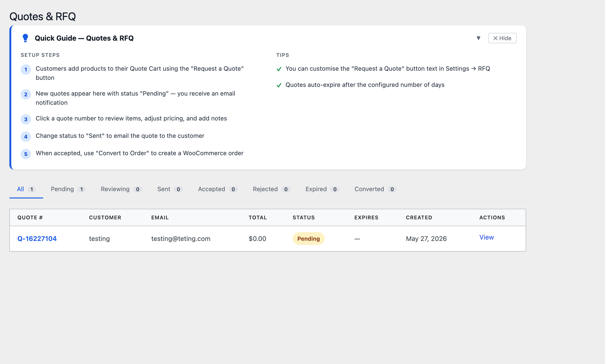Click the created date May 27, 2026
This screenshot has height=364, width=605.
[426, 238]
